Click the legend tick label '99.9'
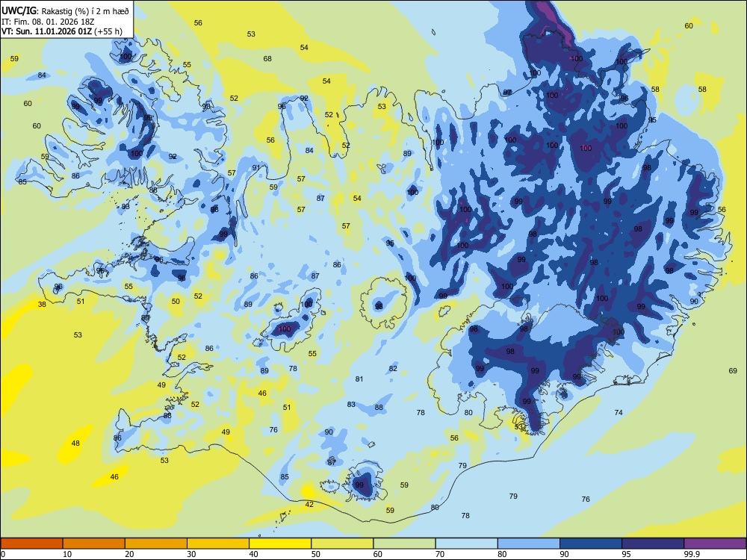This screenshot has height=560, width=747. click(692, 554)
